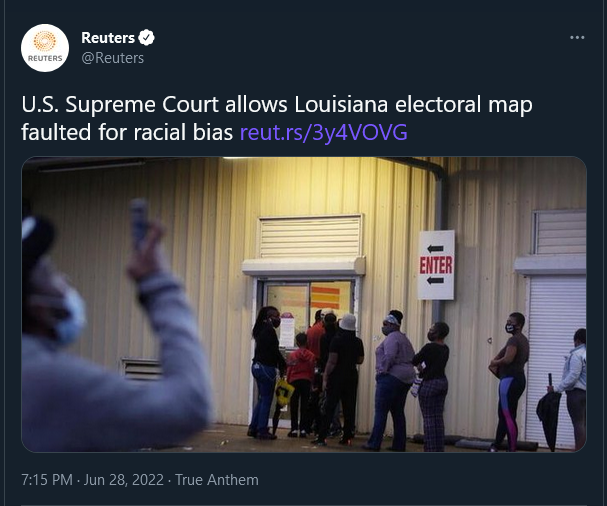The height and width of the screenshot is (506, 607).
Task: Click the child in the red hoodie
Action: pos(300,383)
